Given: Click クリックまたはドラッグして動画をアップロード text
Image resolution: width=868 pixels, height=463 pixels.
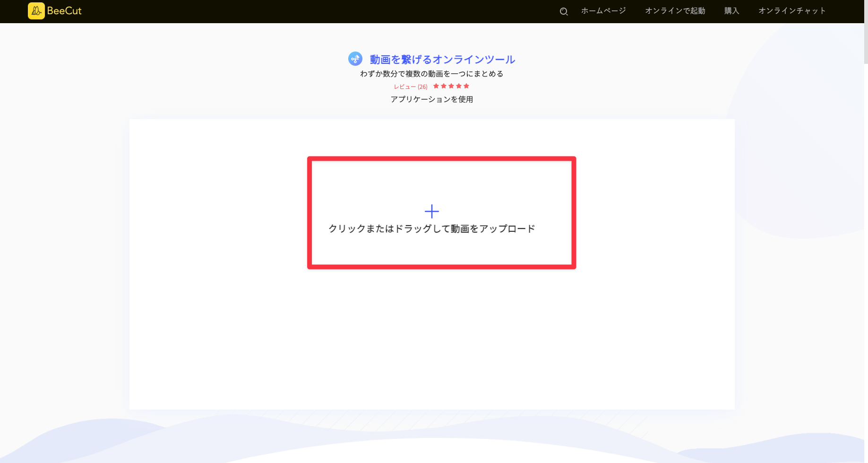Looking at the screenshot, I should click(432, 229).
